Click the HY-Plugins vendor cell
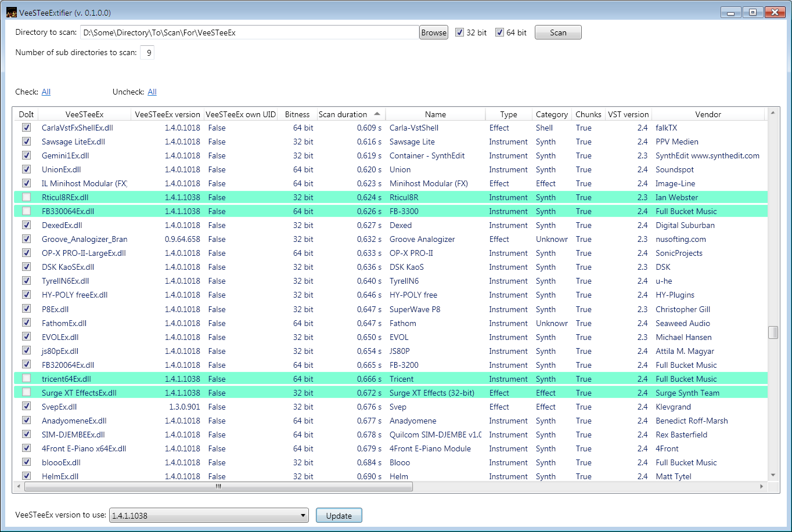 point(675,295)
